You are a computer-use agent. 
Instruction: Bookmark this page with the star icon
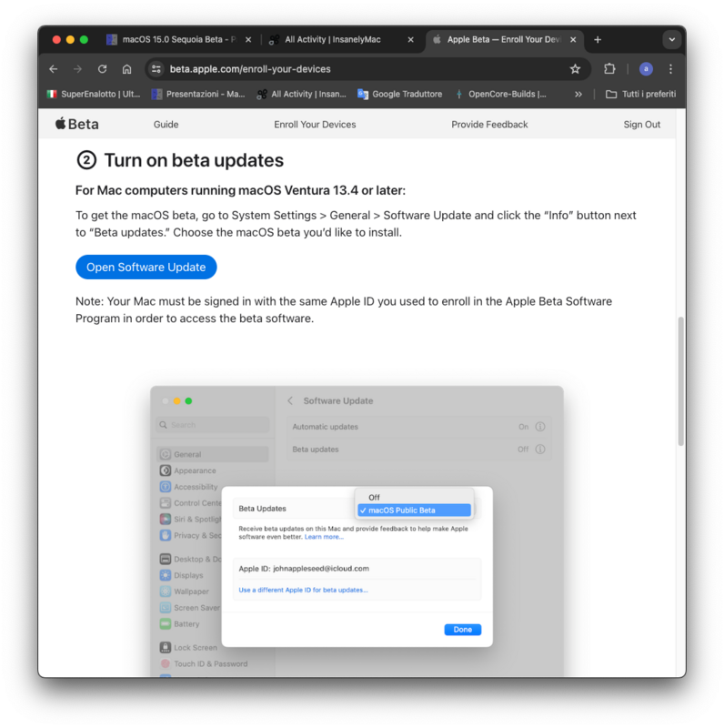[575, 69]
